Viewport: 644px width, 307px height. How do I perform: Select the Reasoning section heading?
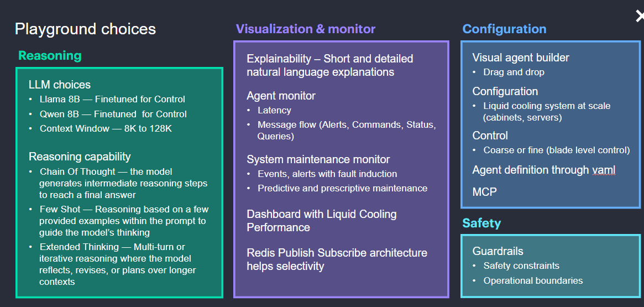tap(50, 55)
